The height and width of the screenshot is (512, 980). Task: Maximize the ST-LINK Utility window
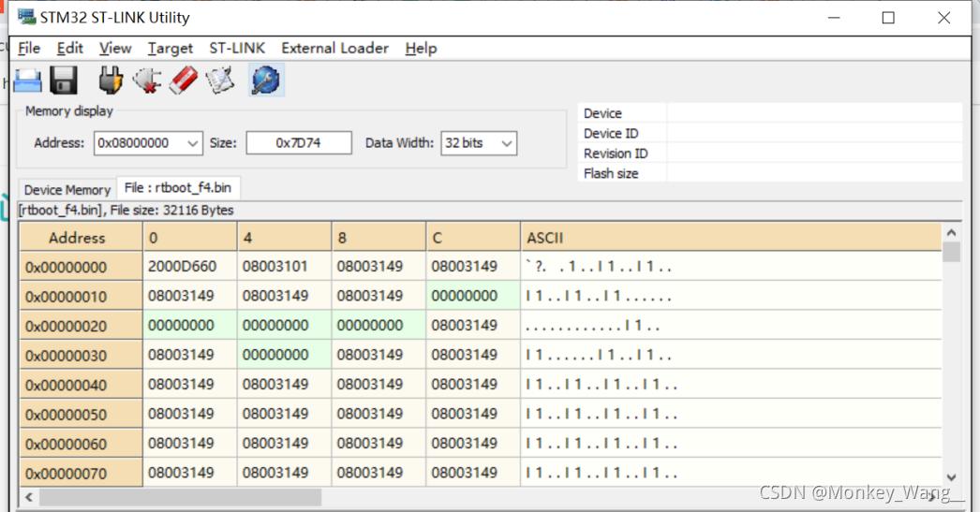click(888, 18)
